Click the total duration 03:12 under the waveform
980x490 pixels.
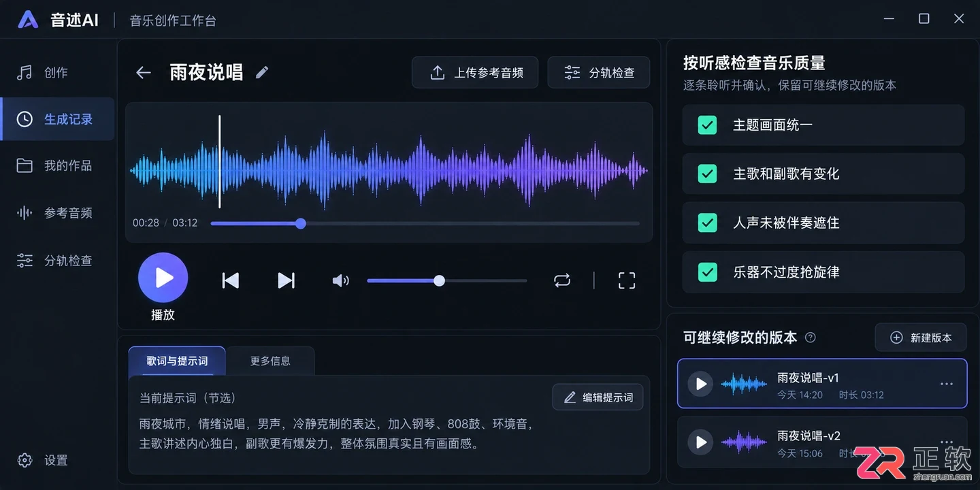tap(184, 223)
